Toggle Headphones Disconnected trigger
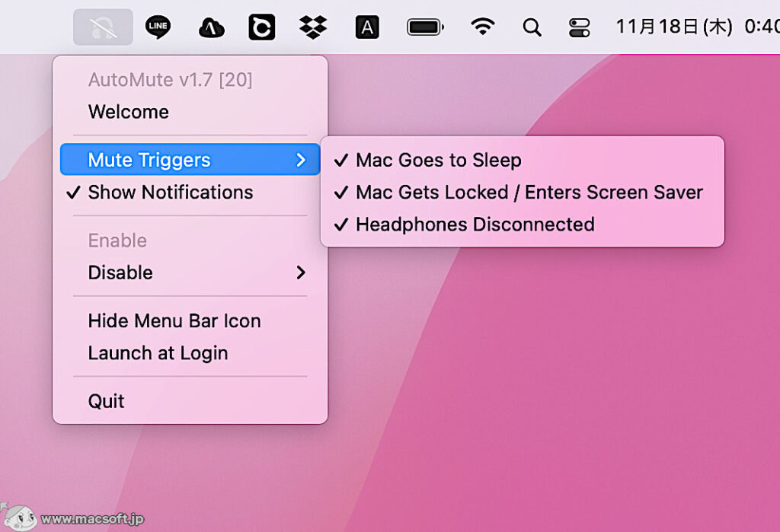The height and width of the screenshot is (532, 780). pos(523,225)
